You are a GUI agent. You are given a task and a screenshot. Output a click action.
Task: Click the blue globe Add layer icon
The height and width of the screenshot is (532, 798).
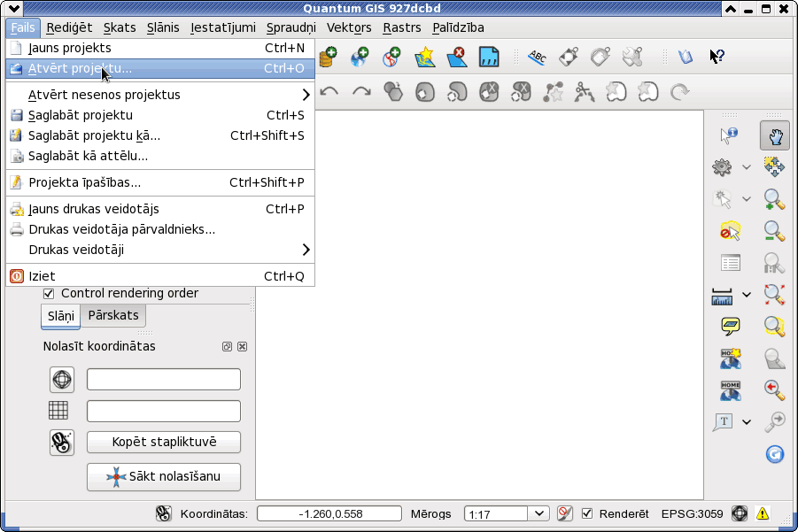pos(360,57)
